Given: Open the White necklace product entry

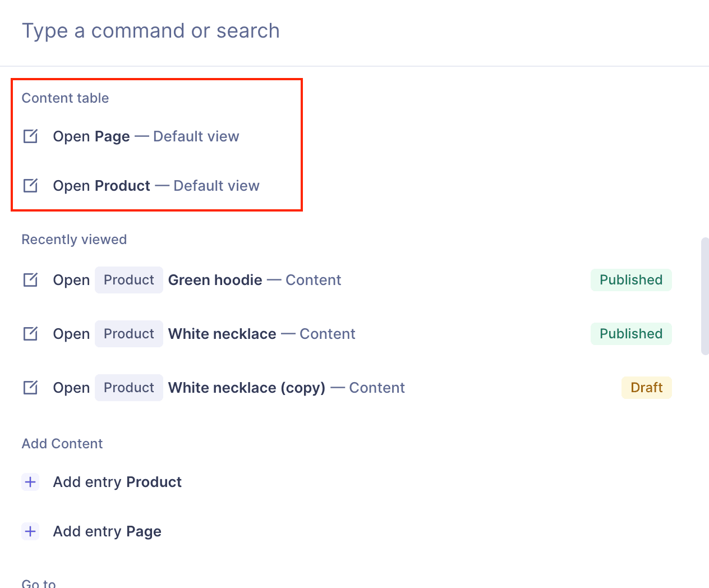Looking at the screenshot, I should (x=222, y=334).
